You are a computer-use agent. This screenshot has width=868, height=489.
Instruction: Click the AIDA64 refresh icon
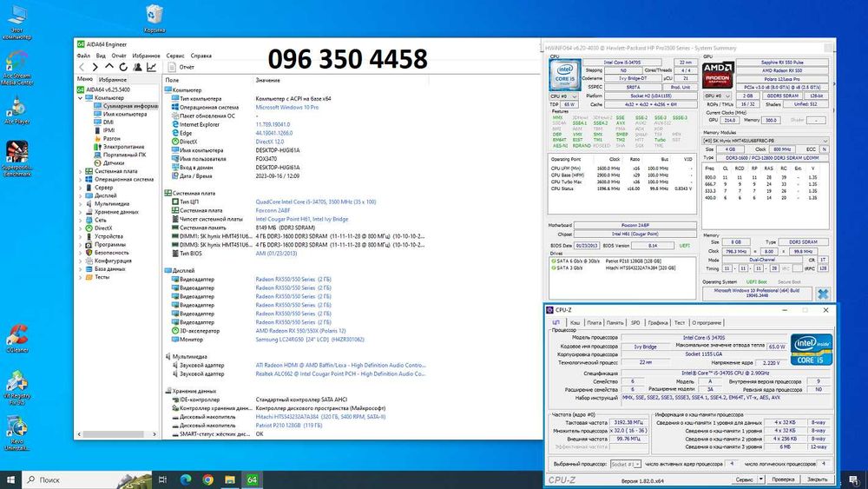coord(123,67)
